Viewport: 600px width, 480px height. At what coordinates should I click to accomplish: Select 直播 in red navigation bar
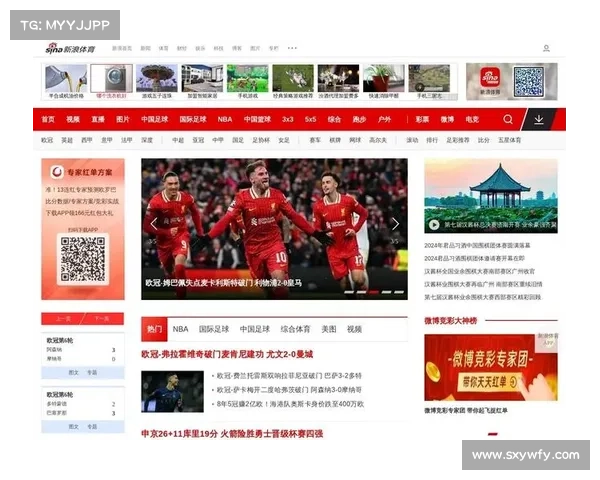(x=98, y=119)
